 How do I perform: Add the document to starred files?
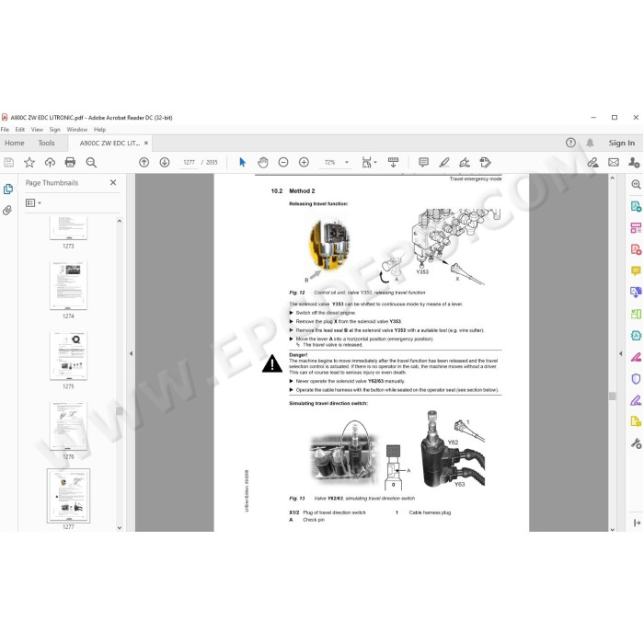(x=29, y=162)
